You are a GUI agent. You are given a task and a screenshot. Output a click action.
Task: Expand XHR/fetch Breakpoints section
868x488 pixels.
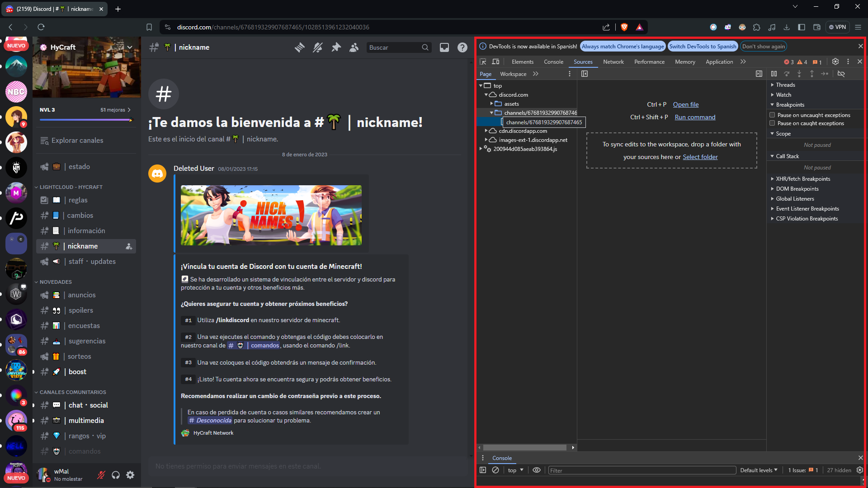point(803,179)
